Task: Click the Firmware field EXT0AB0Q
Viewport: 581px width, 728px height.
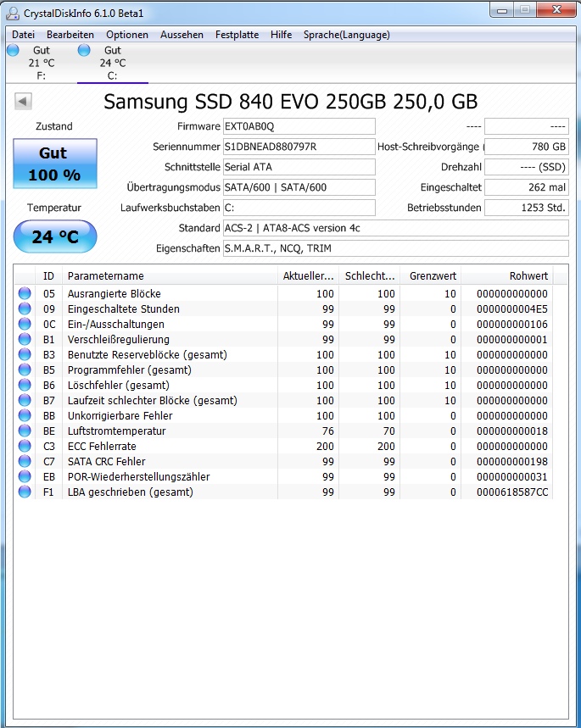Action: [299, 126]
